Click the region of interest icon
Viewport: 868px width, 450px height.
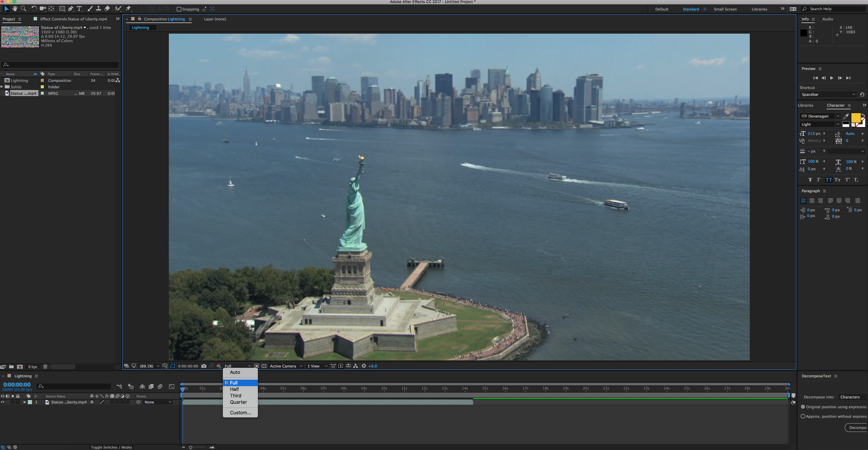coord(256,366)
